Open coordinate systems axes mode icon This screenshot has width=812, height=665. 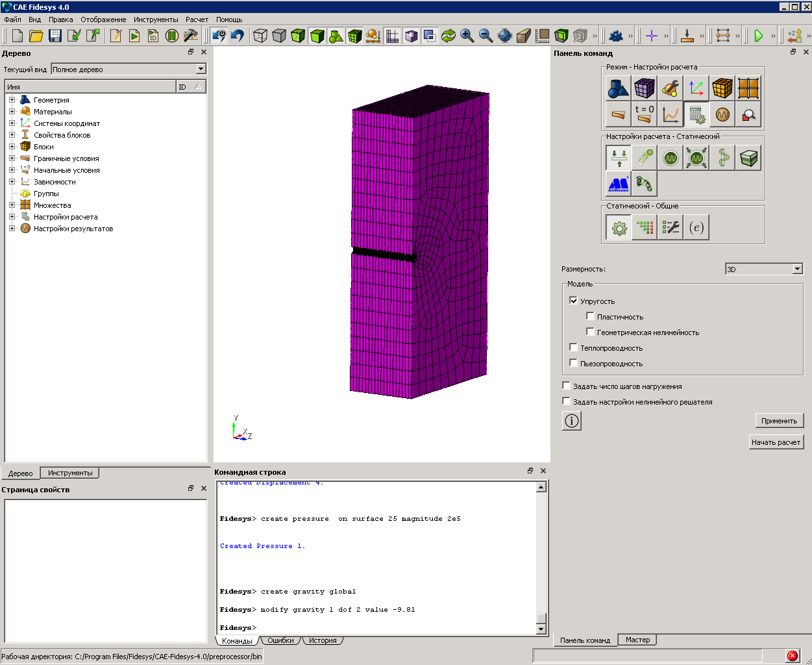(x=696, y=88)
